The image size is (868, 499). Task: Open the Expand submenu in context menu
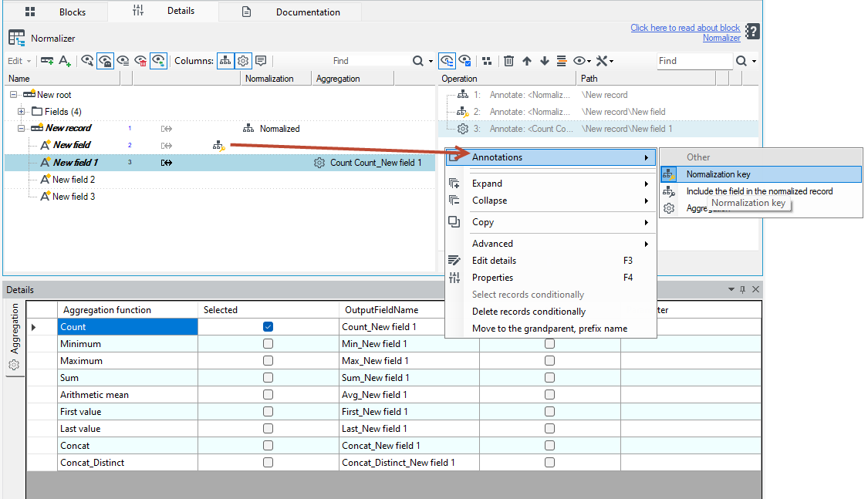[x=551, y=184]
